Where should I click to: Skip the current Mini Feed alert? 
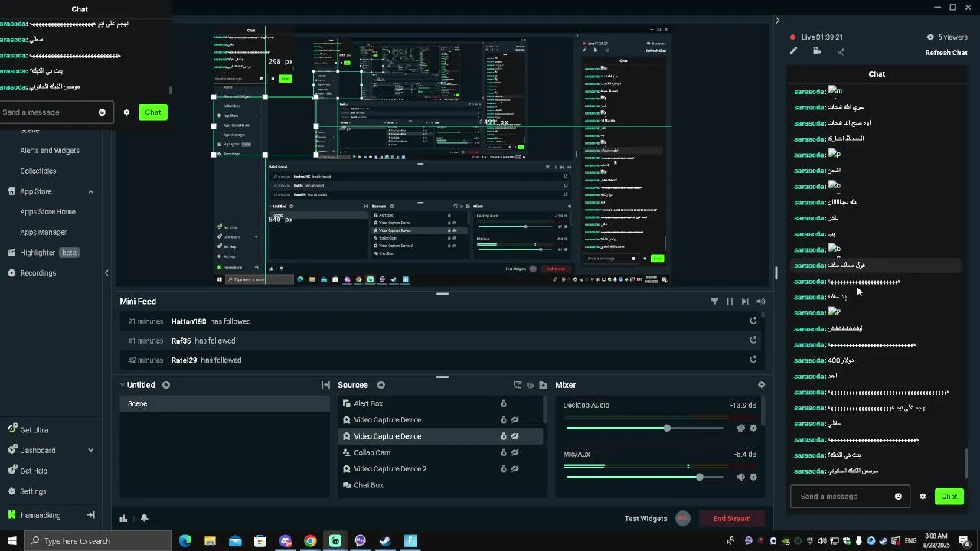(x=745, y=302)
